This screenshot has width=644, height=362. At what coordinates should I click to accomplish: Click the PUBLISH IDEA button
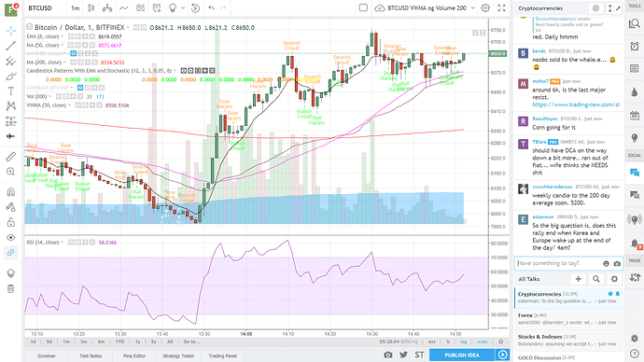[462, 355]
